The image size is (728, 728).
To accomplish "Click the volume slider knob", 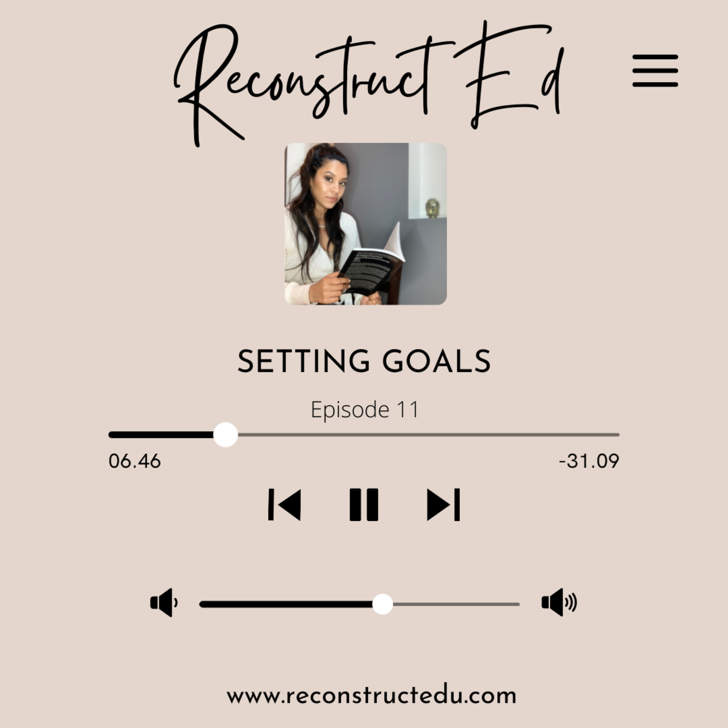I will tap(382, 604).
